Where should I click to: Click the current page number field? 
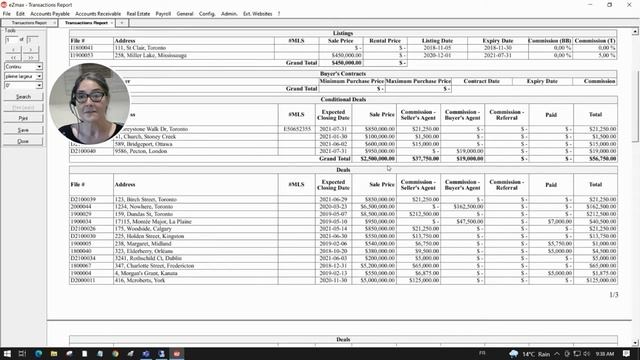tap(11, 40)
